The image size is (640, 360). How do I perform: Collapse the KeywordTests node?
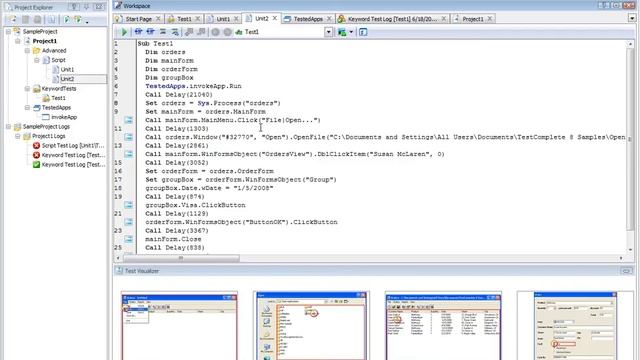(27, 89)
